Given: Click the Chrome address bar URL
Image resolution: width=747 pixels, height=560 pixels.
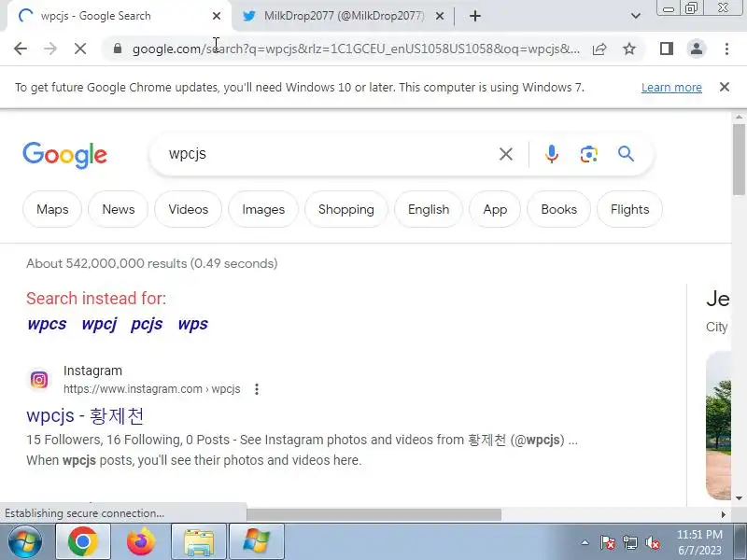Looking at the screenshot, I should [x=356, y=49].
